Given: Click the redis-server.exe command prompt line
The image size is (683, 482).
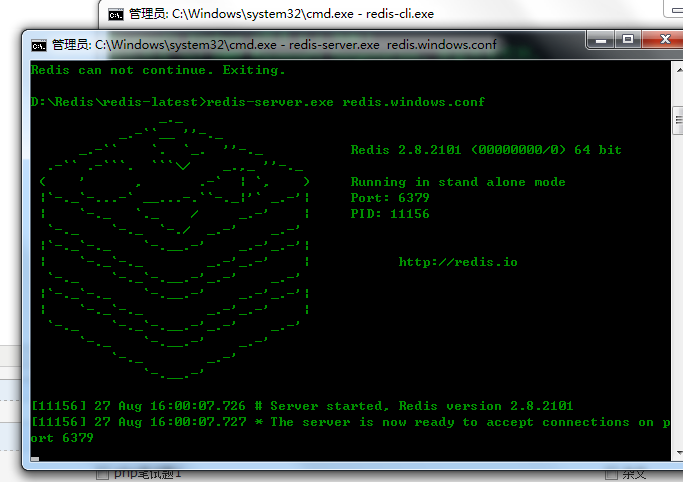Looking at the screenshot, I should (258, 102).
